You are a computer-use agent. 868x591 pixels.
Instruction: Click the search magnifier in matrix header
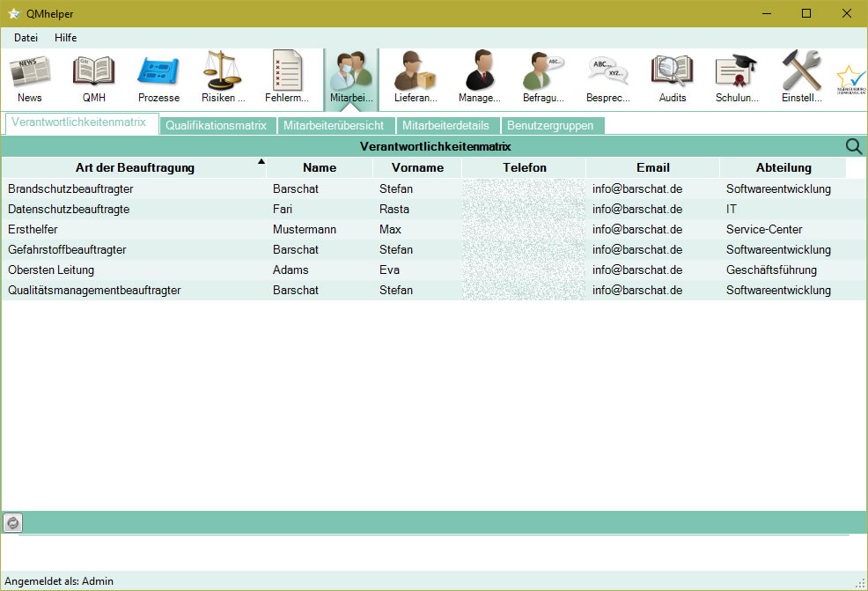(x=853, y=147)
